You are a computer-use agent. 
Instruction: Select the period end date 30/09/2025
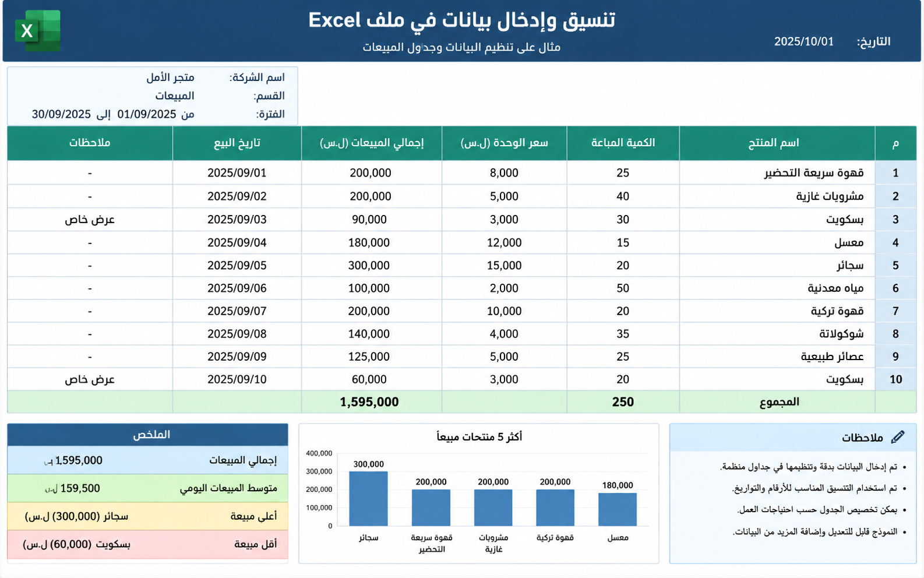point(61,114)
